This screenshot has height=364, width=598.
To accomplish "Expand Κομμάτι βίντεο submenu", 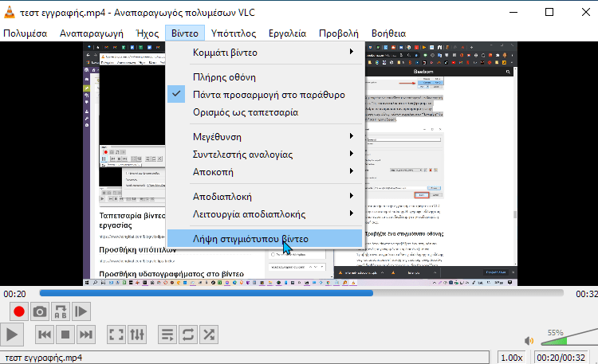I will [265, 53].
